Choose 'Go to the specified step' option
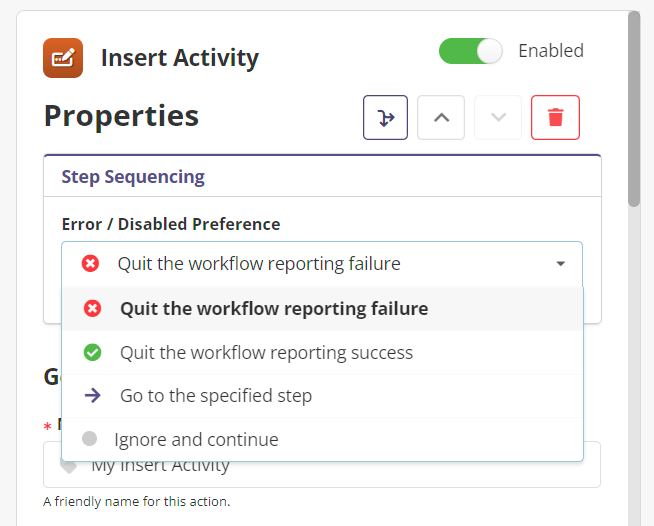The image size is (654, 526). 216,396
